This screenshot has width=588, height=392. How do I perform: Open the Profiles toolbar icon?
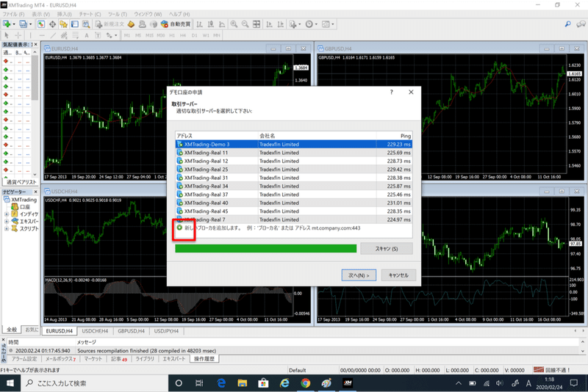click(x=24, y=24)
